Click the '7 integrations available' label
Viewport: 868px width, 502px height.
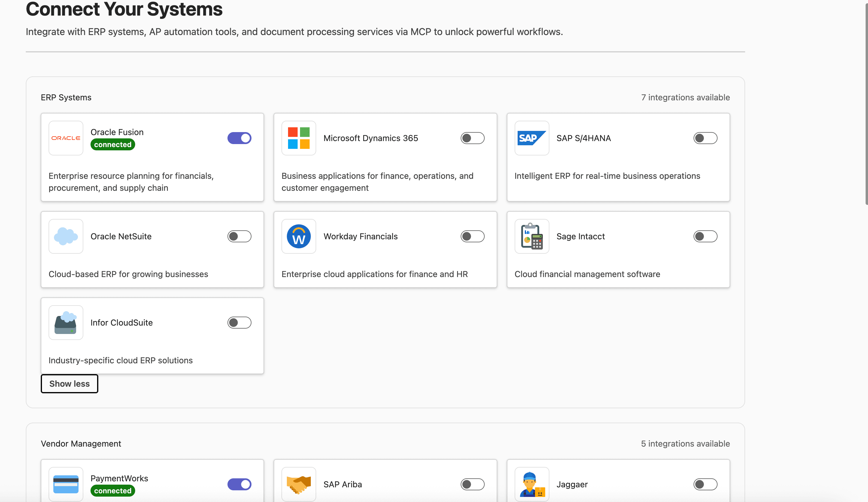[685, 97]
